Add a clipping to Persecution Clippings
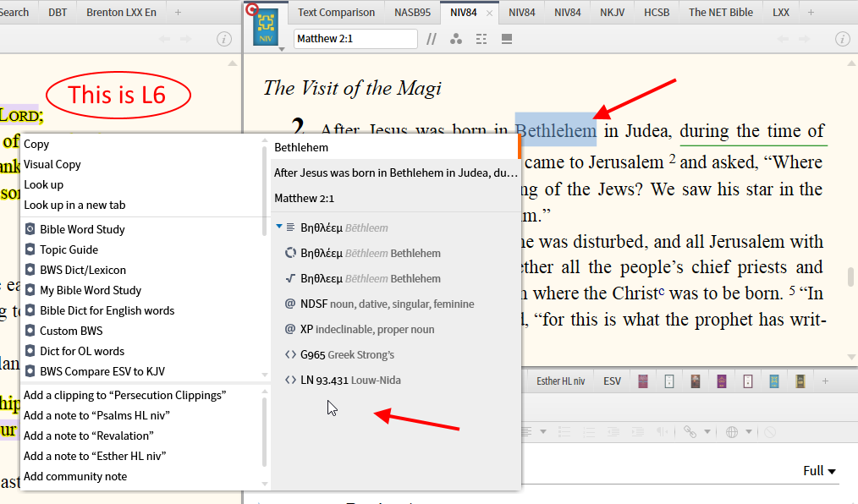The image size is (858, 504). coord(124,395)
